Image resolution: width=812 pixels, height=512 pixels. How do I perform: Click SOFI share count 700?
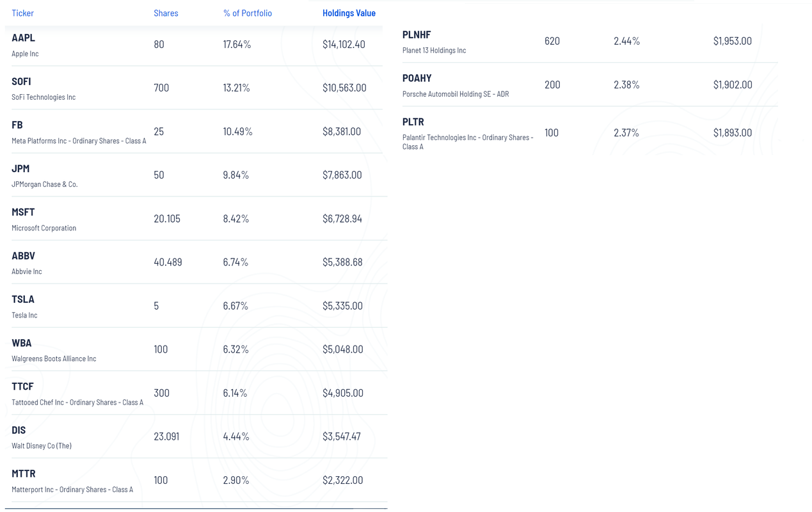[161, 88]
